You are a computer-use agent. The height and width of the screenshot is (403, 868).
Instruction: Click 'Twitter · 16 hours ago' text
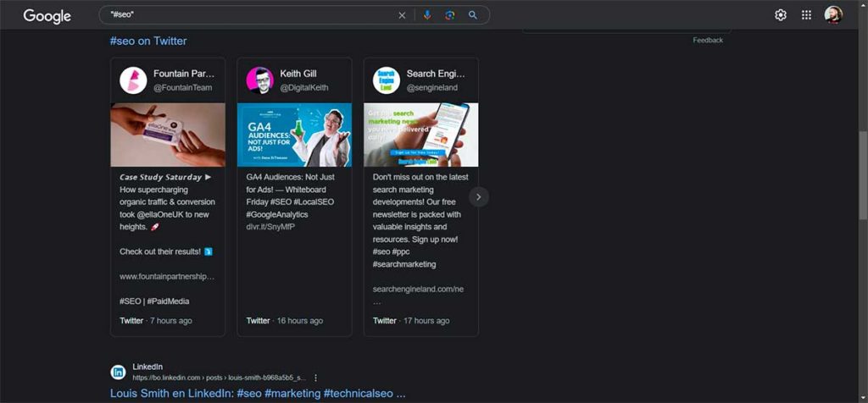285,321
